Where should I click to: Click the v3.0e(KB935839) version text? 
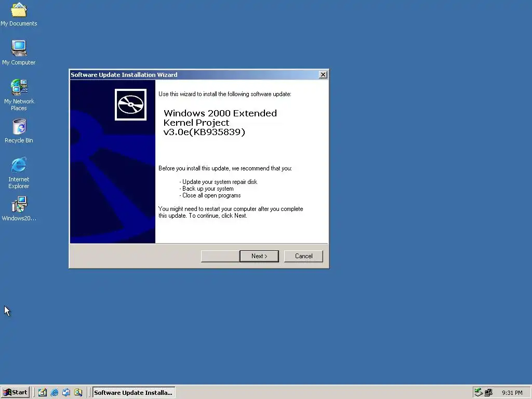click(x=204, y=132)
